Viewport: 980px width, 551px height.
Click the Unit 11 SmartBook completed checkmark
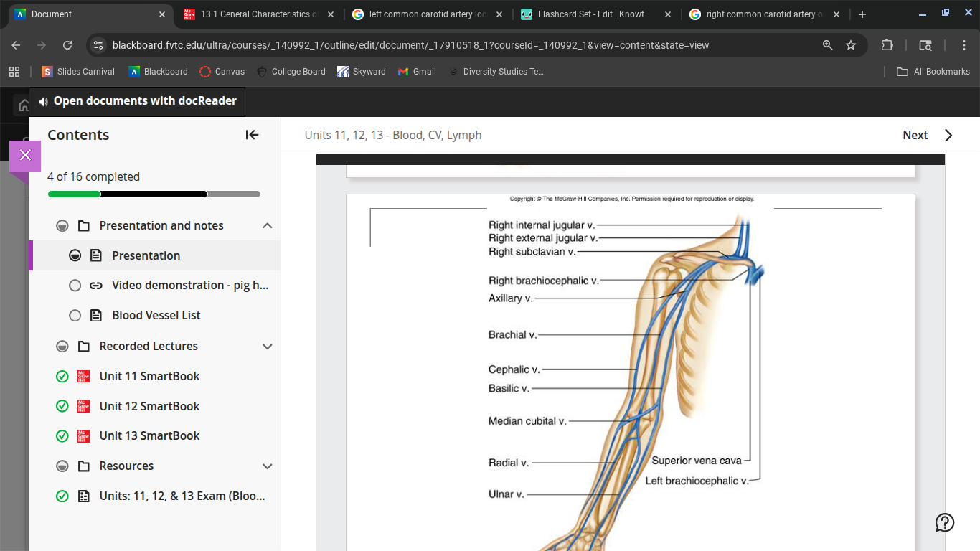[62, 377]
